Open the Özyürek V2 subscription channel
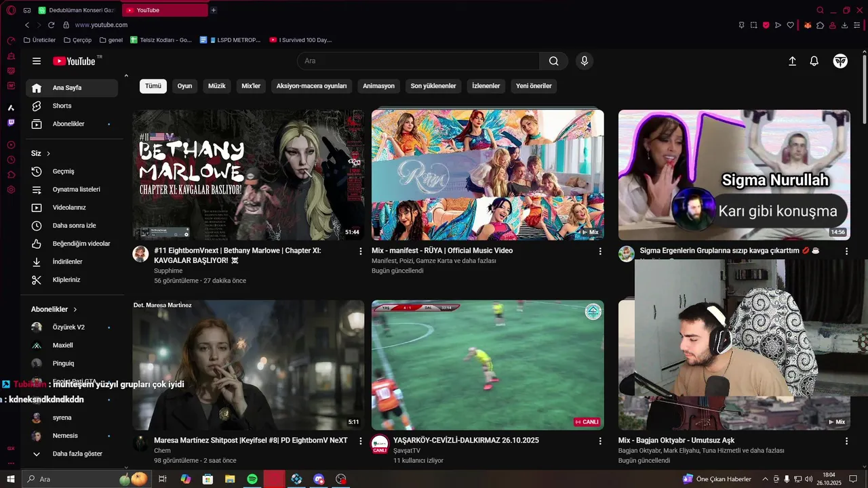868x488 pixels. click(72, 327)
